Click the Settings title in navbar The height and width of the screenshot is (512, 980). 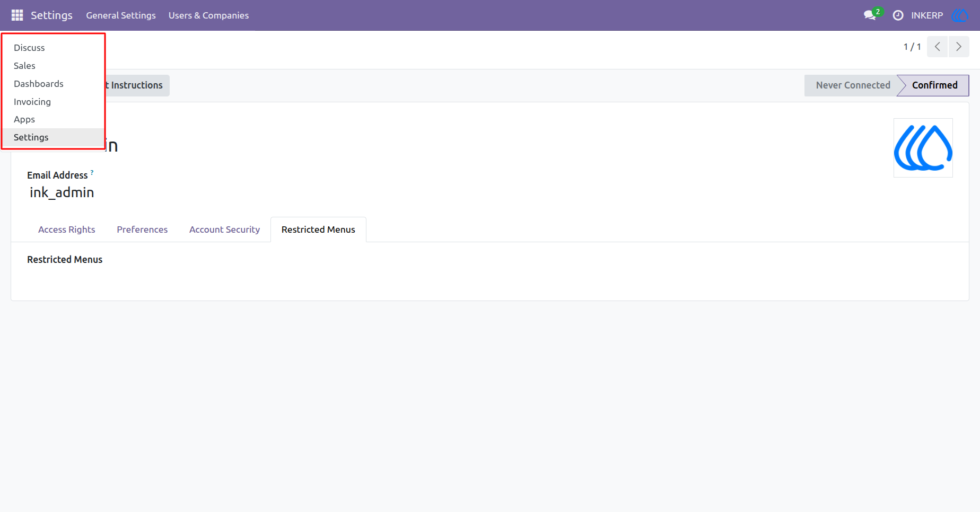tap(51, 15)
